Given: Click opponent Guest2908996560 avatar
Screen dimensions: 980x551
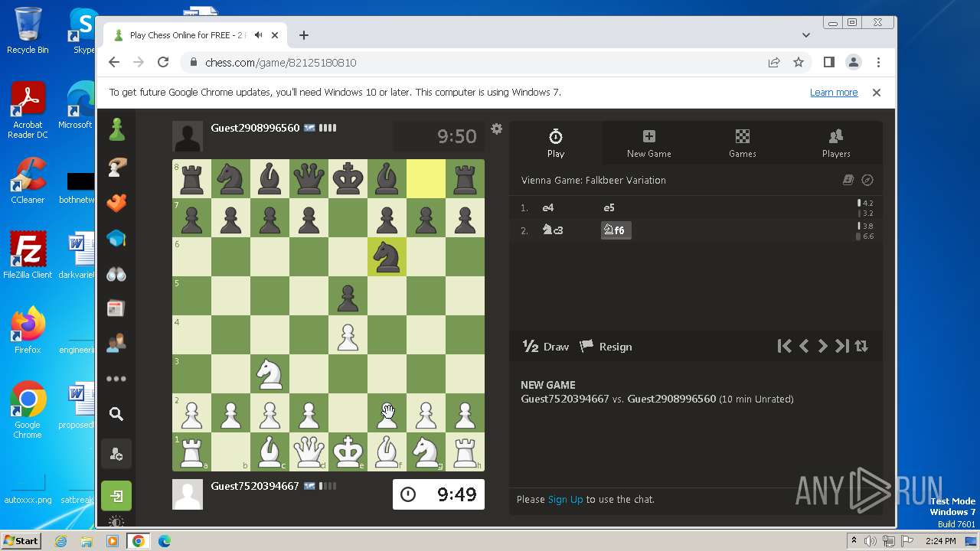Looking at the screenshot, I should (188, 136).
